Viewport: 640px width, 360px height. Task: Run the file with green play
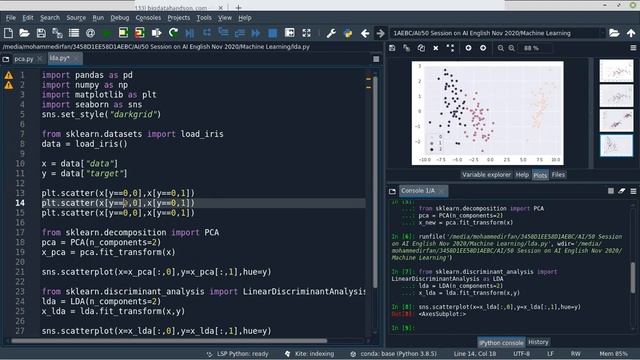[x=107, y=33]
